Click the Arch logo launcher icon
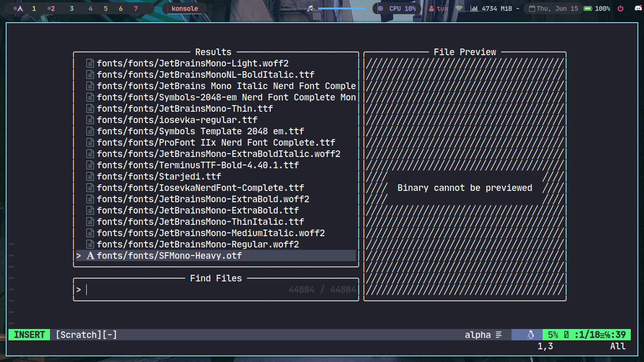The width and height of the screenshot is (644, 362). click(x=20, y=8)
